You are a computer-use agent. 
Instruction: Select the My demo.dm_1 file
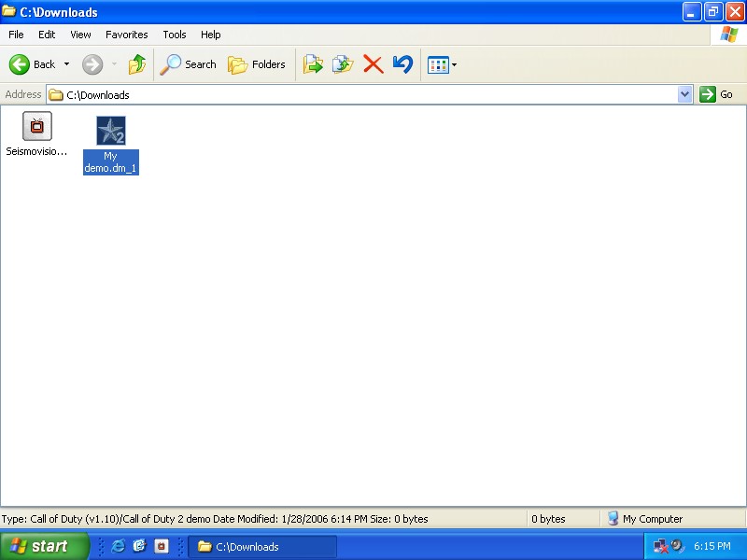pyautogui.click(x=111, y=132)
